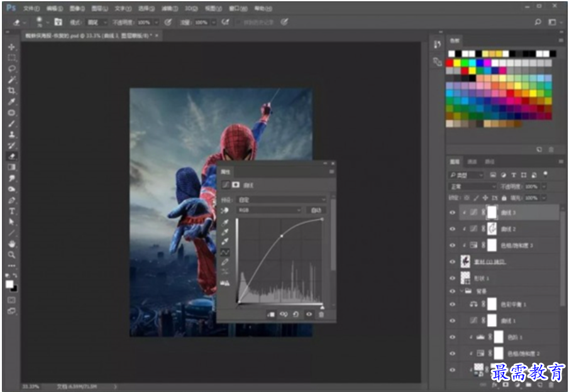Screen dimensions: 569x392
Task: Clip adjustment to layer in Properties panel
Action: [x=271, y=314]
